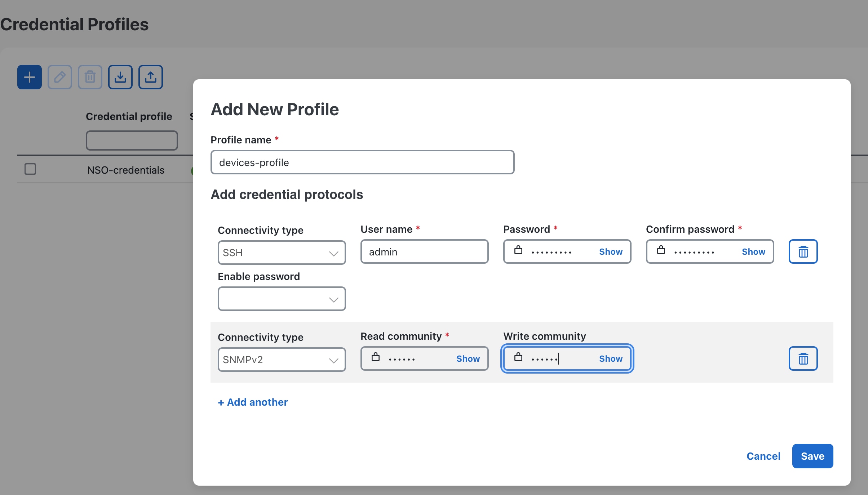Open the SSH connectivity type dropdown
868x495 pixels.
tap(282, 253)
